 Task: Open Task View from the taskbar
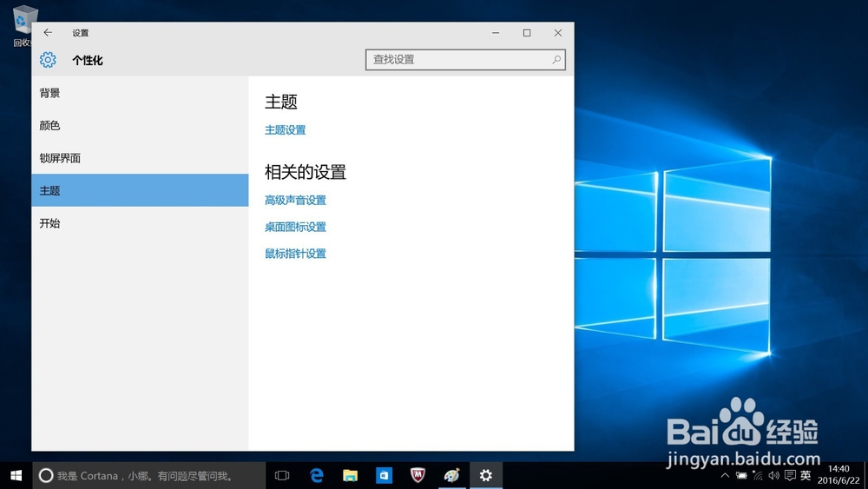[x=282, y=476]
